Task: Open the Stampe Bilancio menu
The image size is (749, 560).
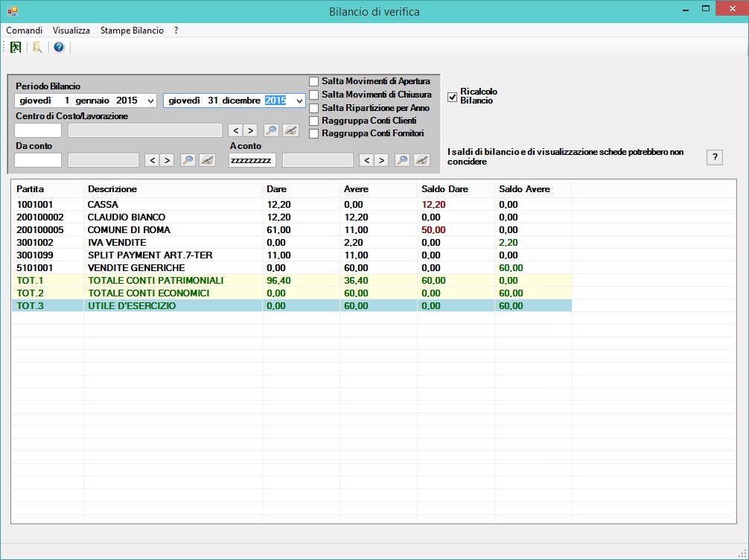Action: (132, 31)
